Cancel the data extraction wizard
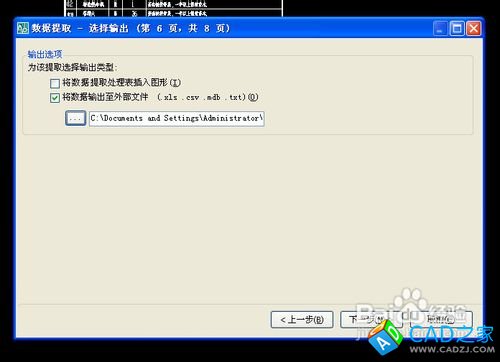Viewport: 500px width, 362px height. 441,320
